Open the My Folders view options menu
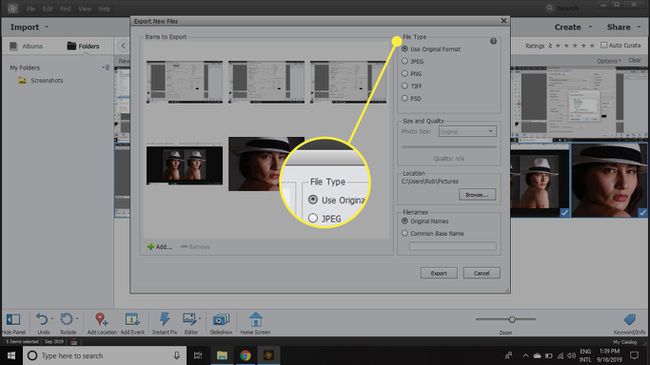The width and height of the screenshot is (650, 365). (106, 67)
